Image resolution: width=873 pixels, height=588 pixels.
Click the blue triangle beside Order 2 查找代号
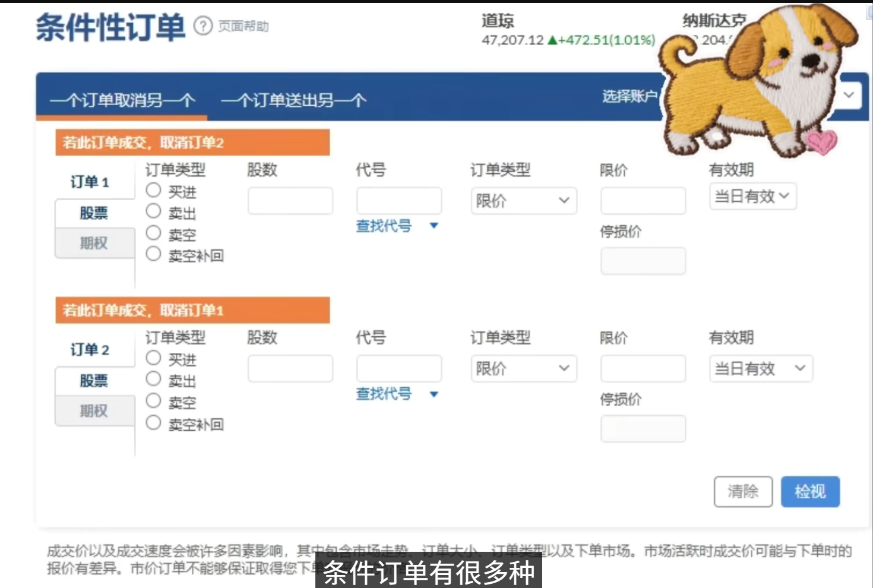click(x=434, y=394)
